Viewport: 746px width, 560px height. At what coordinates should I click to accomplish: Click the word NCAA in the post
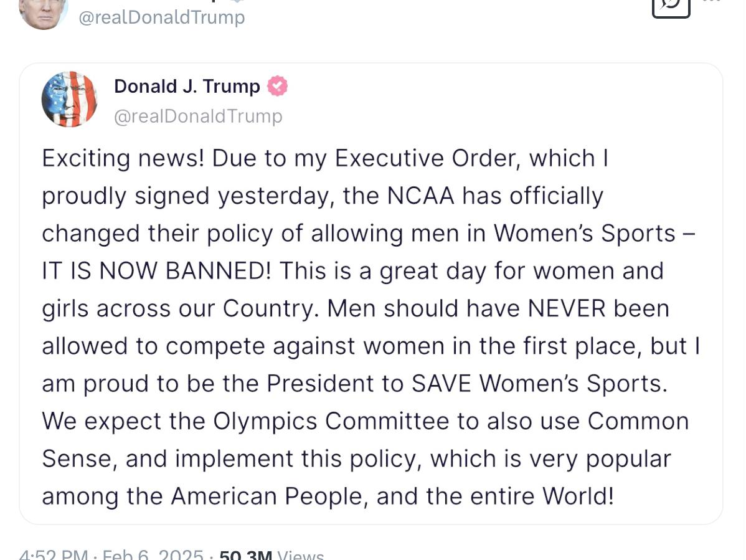(x=420, y=196)
